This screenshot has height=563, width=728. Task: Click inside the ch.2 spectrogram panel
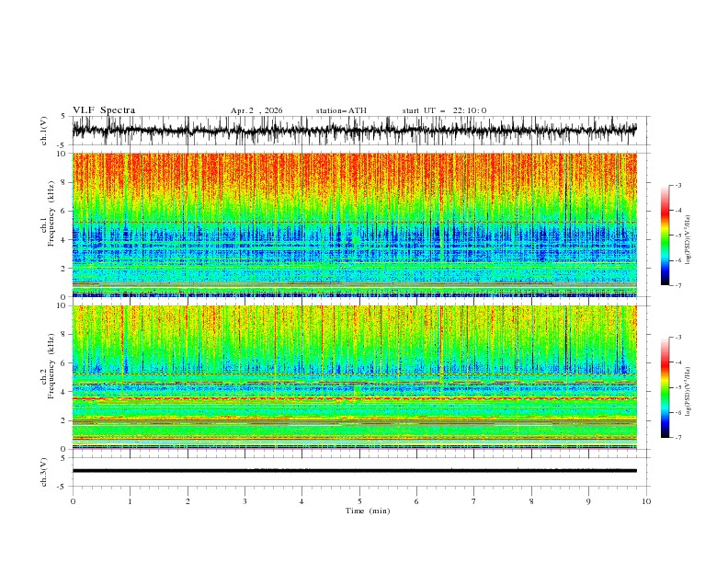354,377
